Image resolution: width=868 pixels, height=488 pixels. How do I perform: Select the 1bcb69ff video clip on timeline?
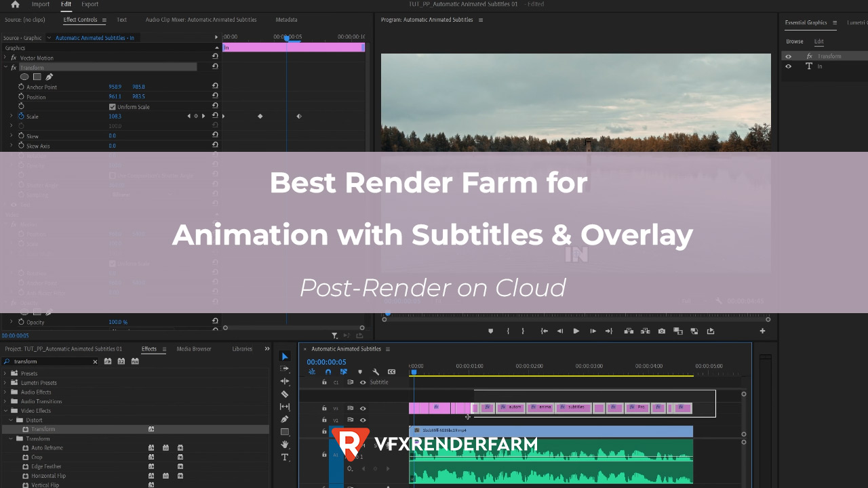point(551,431)
